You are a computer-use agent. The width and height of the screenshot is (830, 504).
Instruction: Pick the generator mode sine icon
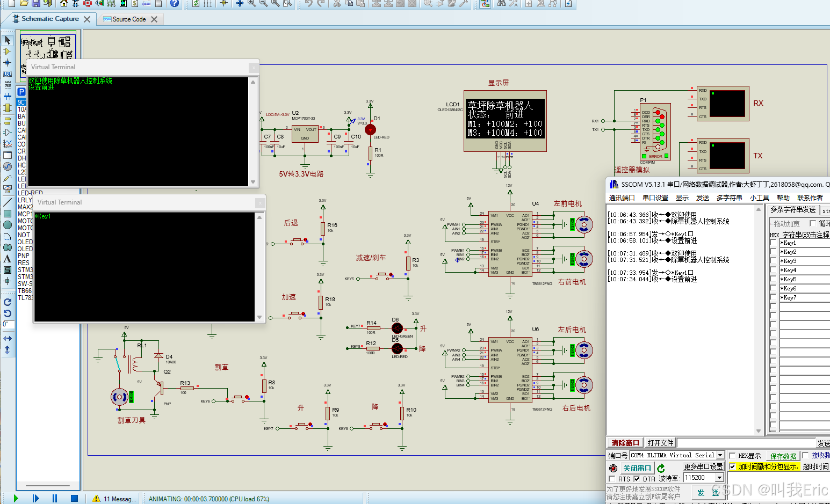(8, 166)
